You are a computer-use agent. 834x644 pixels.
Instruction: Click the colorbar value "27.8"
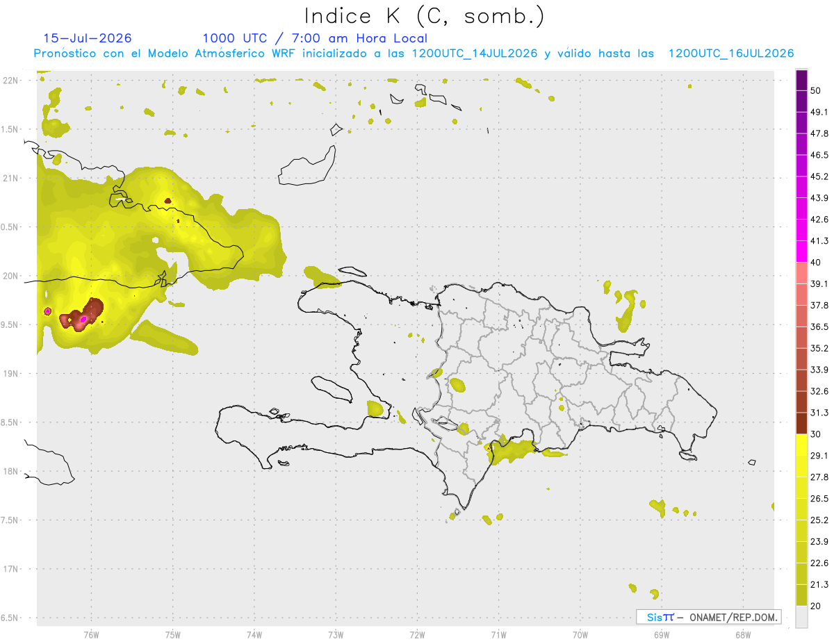(x=819, y=477)
